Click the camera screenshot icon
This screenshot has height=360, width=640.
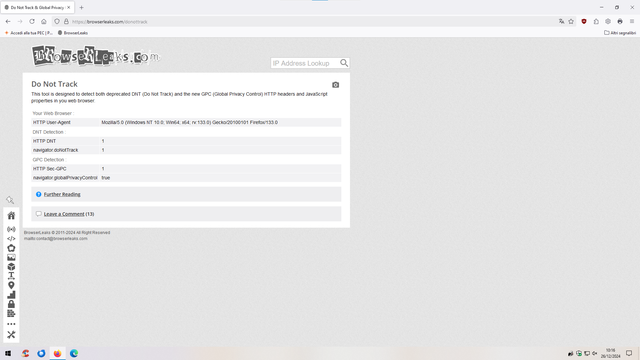[x=336, y=85]
